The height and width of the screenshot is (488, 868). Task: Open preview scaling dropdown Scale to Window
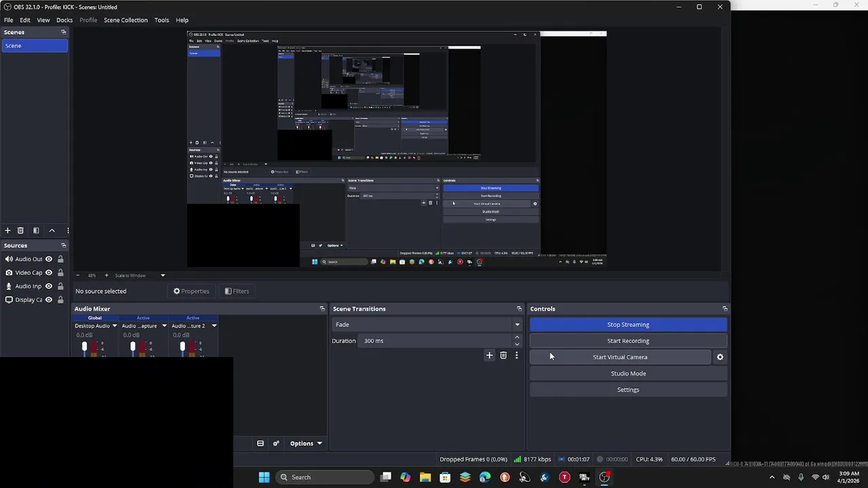coord(140,275)
